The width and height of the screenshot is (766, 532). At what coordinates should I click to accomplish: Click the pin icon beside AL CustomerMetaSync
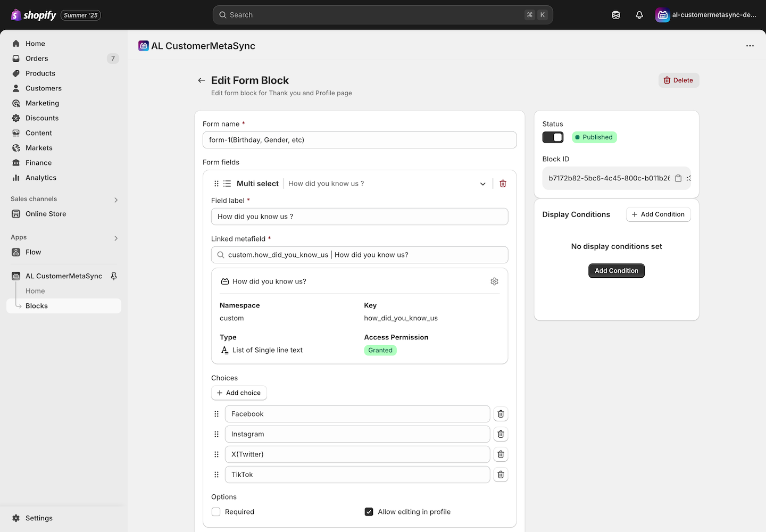pyautogui.click(x=114, y=276)
